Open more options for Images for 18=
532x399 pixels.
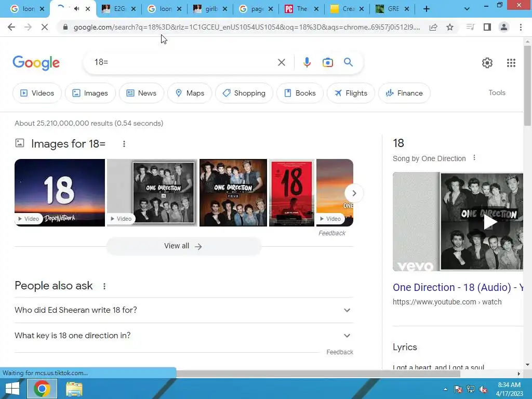coord(124,144)
